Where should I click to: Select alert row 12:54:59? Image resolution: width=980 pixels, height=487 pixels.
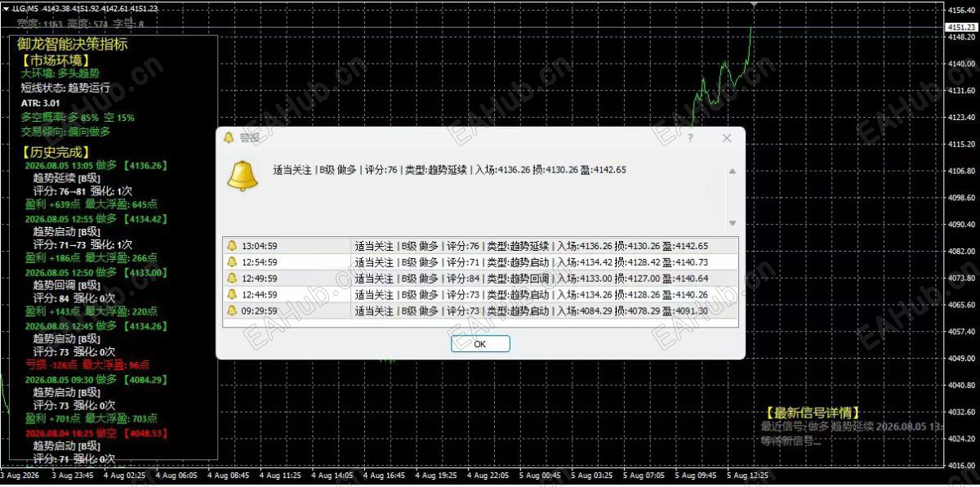tap(480, 262)
